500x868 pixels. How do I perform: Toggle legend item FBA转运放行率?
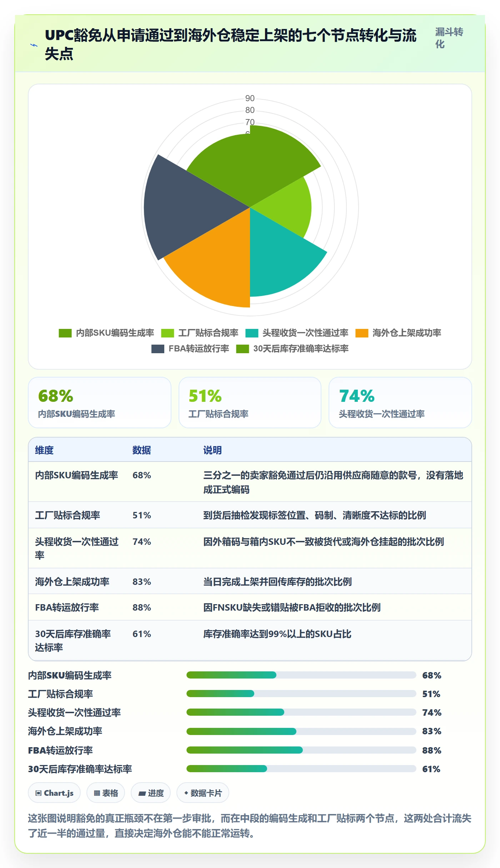point(190,349)
